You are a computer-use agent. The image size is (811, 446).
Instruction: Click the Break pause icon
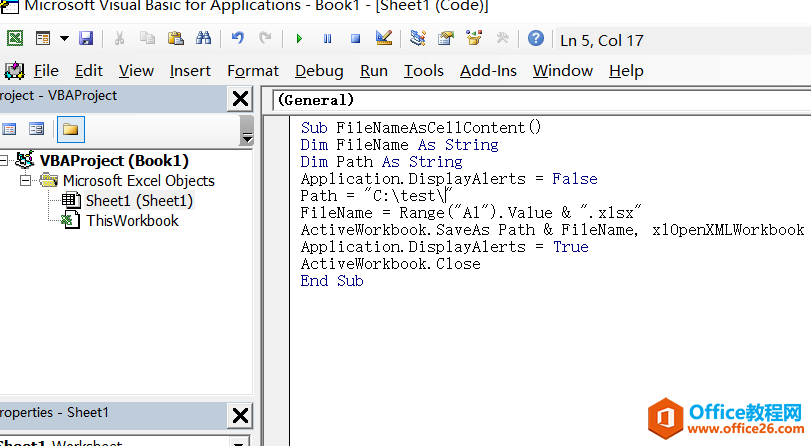tap(327, 39)
